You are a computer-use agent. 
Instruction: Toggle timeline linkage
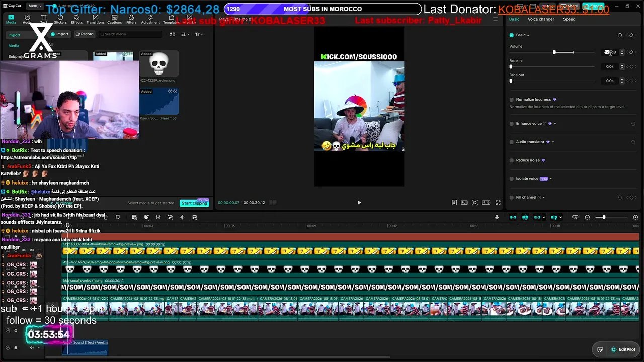(x=537, y=217)
